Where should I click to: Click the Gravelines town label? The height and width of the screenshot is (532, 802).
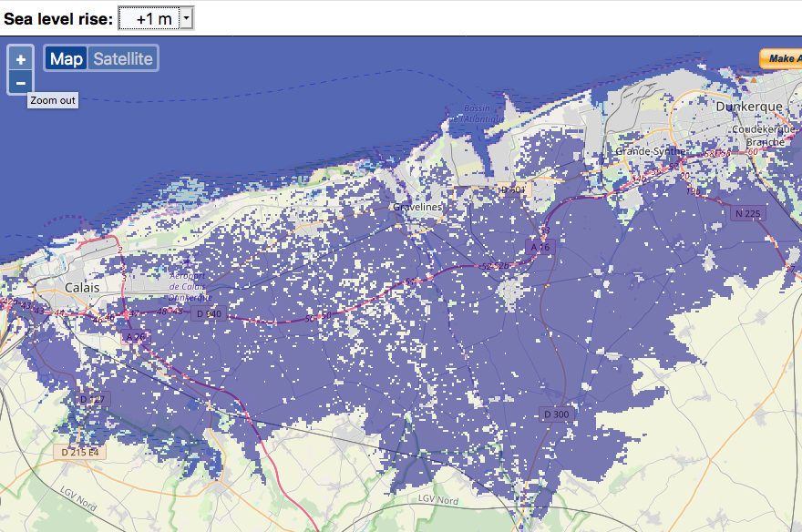click(416, 207)
